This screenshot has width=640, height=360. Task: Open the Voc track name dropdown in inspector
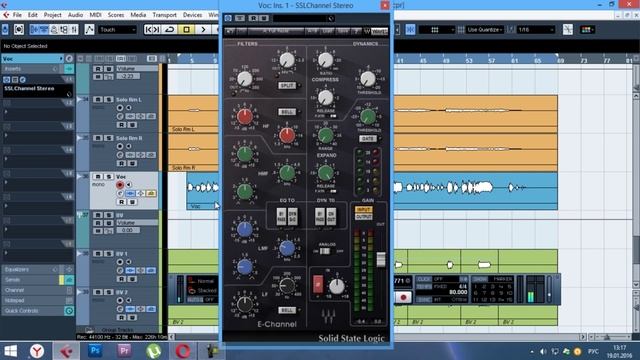click(x=32, y=59)
